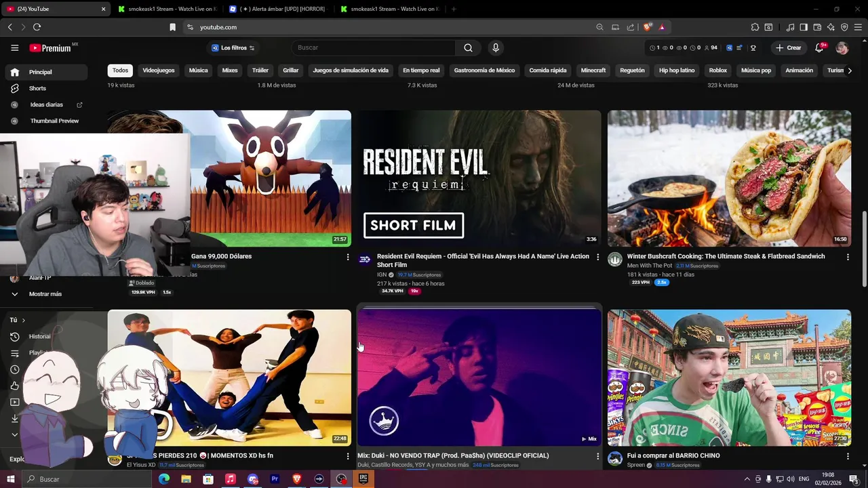The height and width of the screenshot is (488, 868).
Task: Select the Tráiler chip
Action: coord(260,70)
